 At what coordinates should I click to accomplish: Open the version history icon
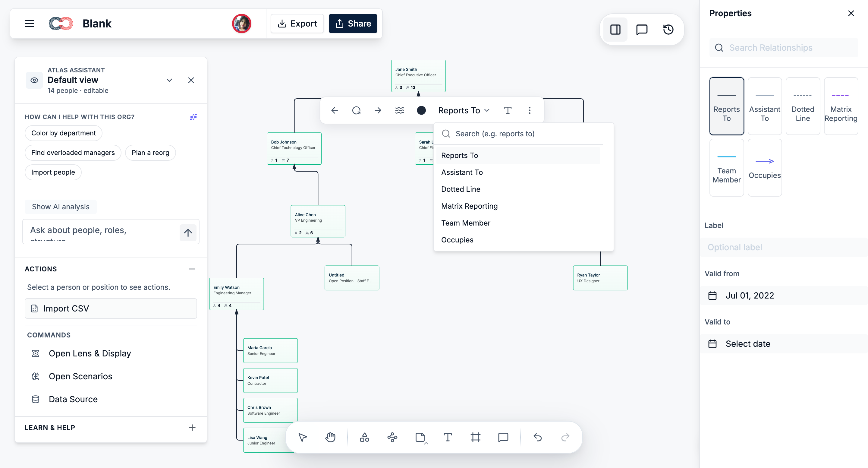668,30
